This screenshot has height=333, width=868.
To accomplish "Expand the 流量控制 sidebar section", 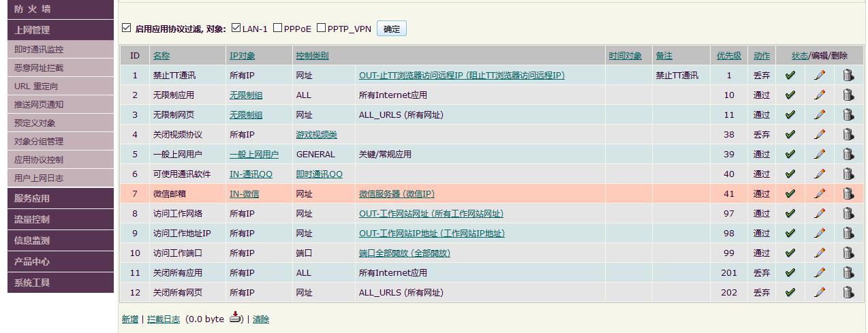I will click(60, 219).
